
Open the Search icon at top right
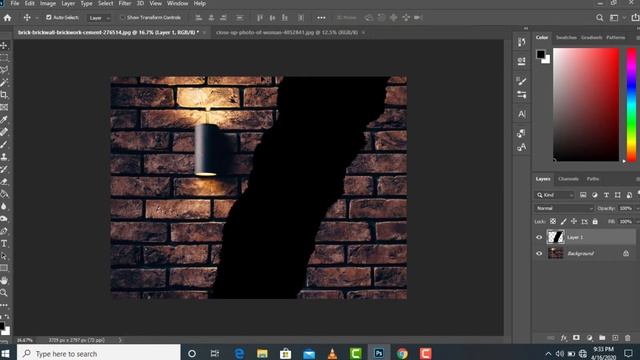click(599, 18)
